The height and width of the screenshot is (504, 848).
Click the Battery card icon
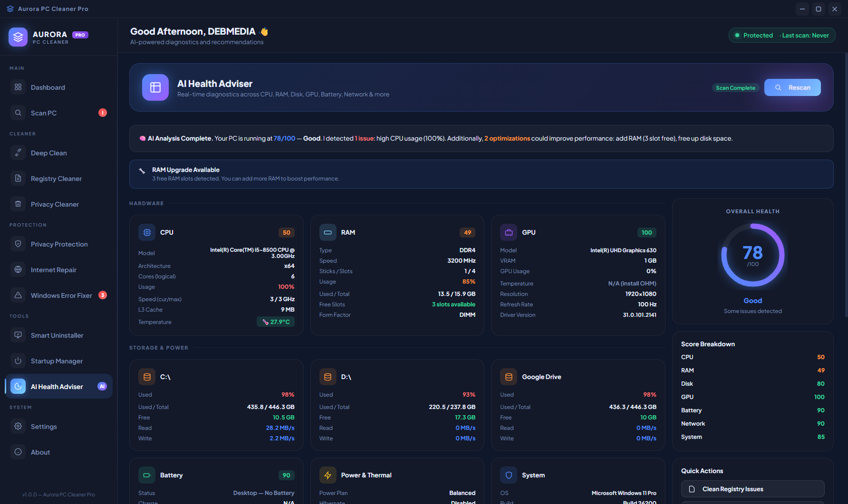pos(147,475)
